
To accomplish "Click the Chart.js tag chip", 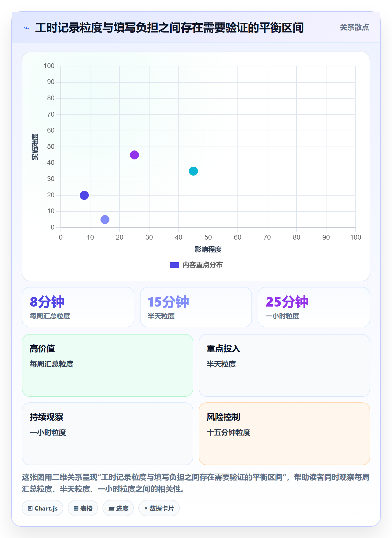I will pyautogui.click(x=43, y=508).
